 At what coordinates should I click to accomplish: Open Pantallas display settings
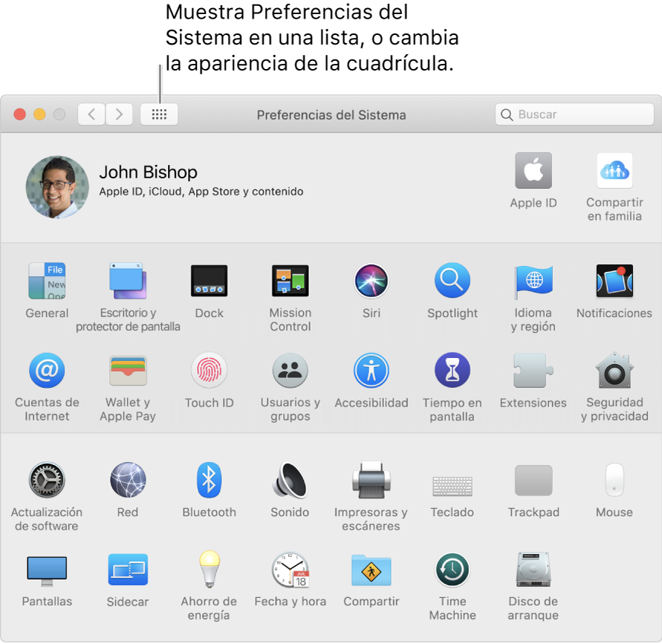click(47, 571)
